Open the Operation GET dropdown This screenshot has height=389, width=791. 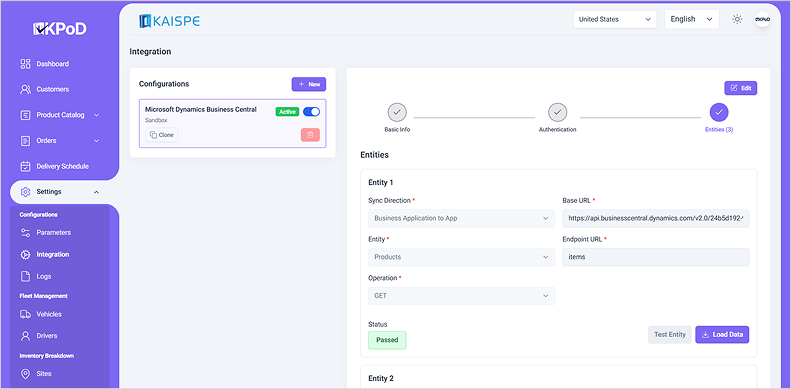(461, 296)
